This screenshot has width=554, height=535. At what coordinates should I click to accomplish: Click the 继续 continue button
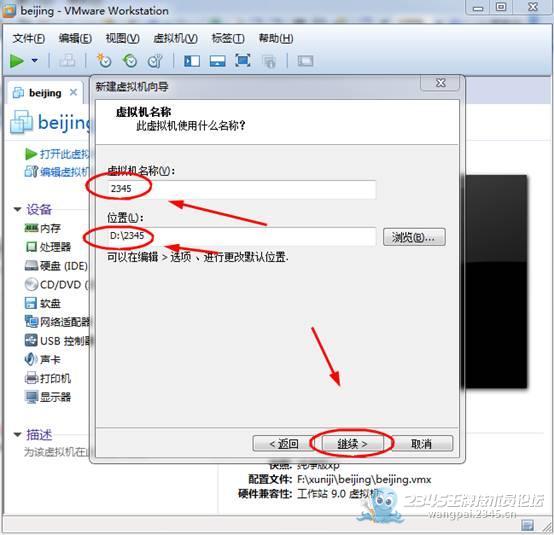pos(352,443)
